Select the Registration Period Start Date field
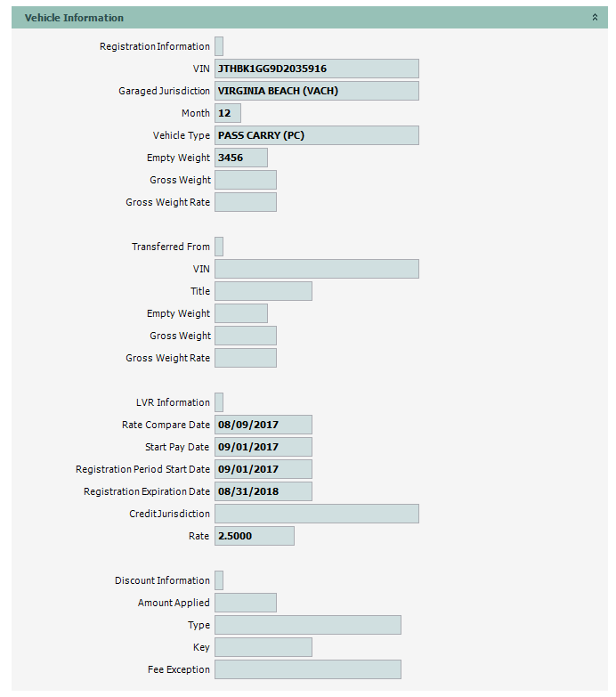This screenshot has height=697, width=616. pyautogui.click(x=263, y=469)
